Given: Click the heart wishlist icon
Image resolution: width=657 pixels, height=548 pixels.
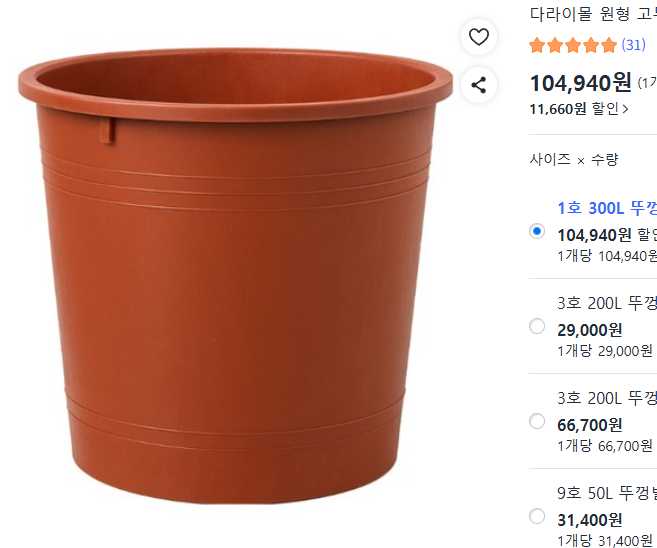Looking at the screenshot, I should (x=479, y=37).
